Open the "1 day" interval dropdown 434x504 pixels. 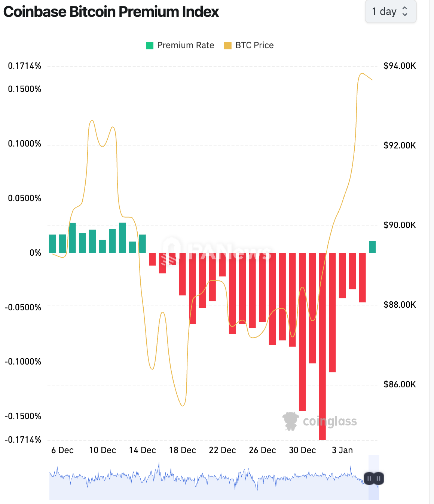click(390, 12)
